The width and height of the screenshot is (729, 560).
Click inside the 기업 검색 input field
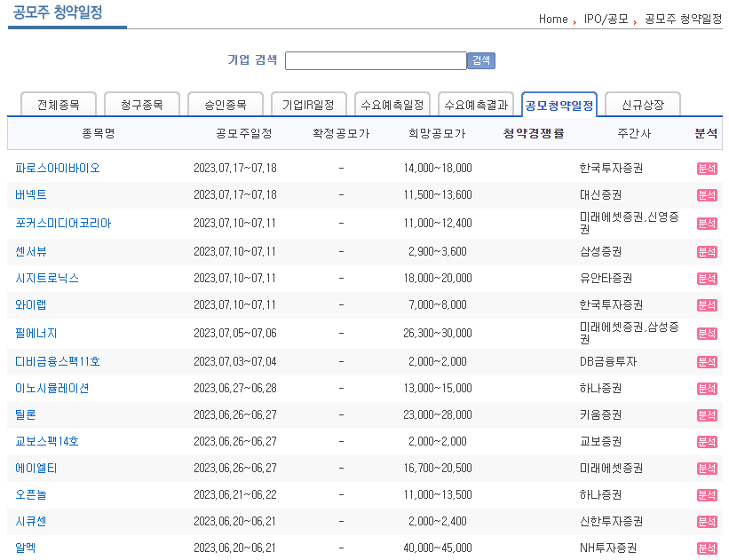coord(376,60)
